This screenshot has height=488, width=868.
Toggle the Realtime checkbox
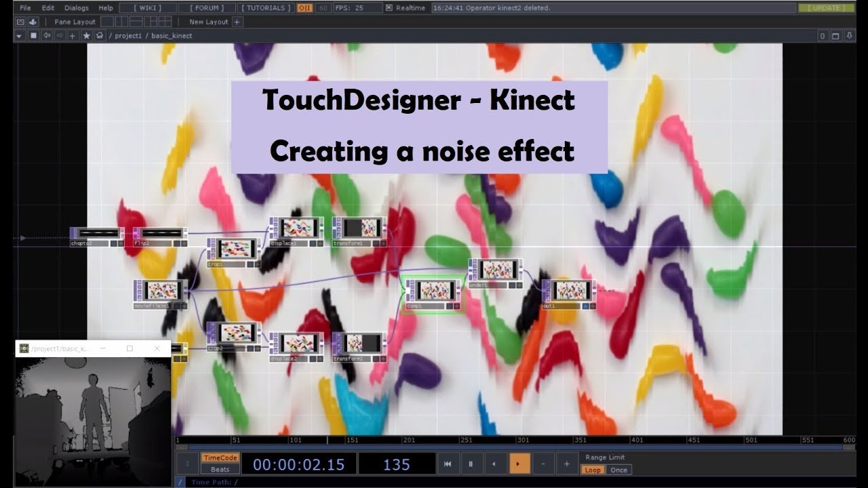point(389,7)
